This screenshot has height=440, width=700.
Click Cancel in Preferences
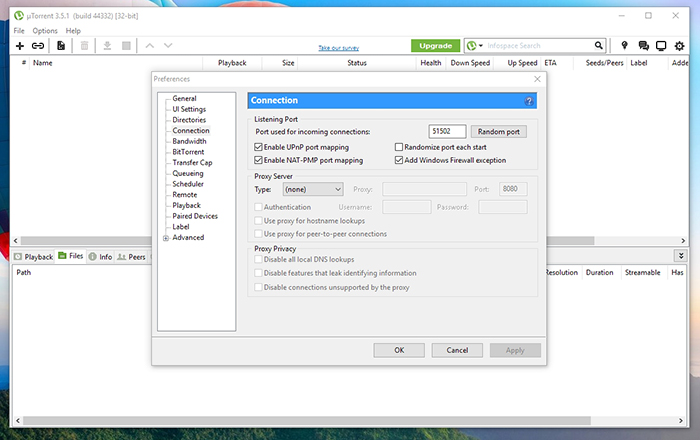pyautogui.click(x=457, y=350)
